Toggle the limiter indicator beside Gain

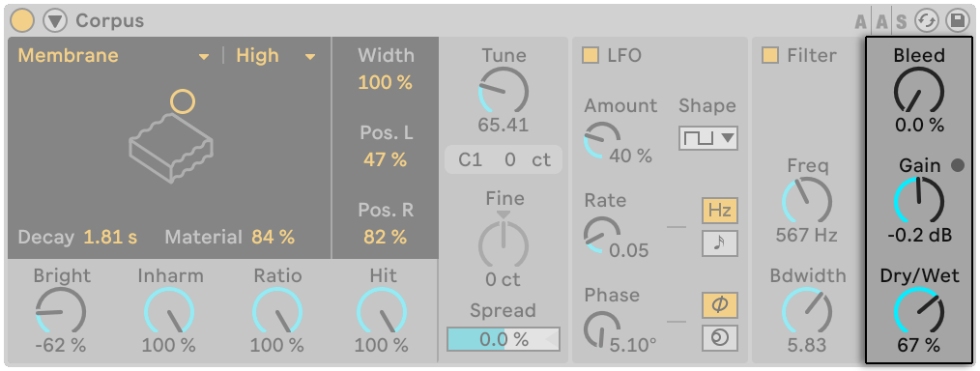tap(958, 165)
